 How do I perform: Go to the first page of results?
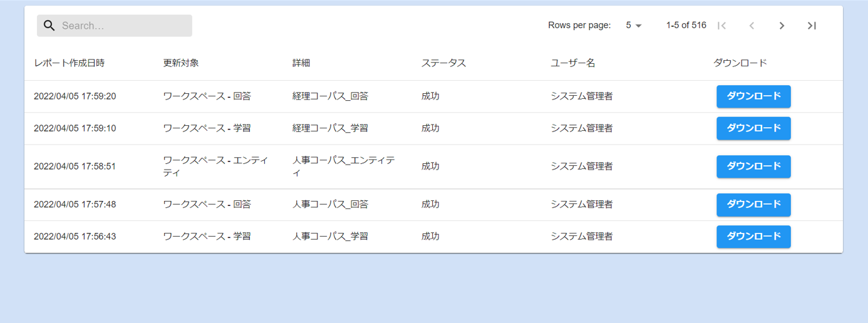point(721,26)
